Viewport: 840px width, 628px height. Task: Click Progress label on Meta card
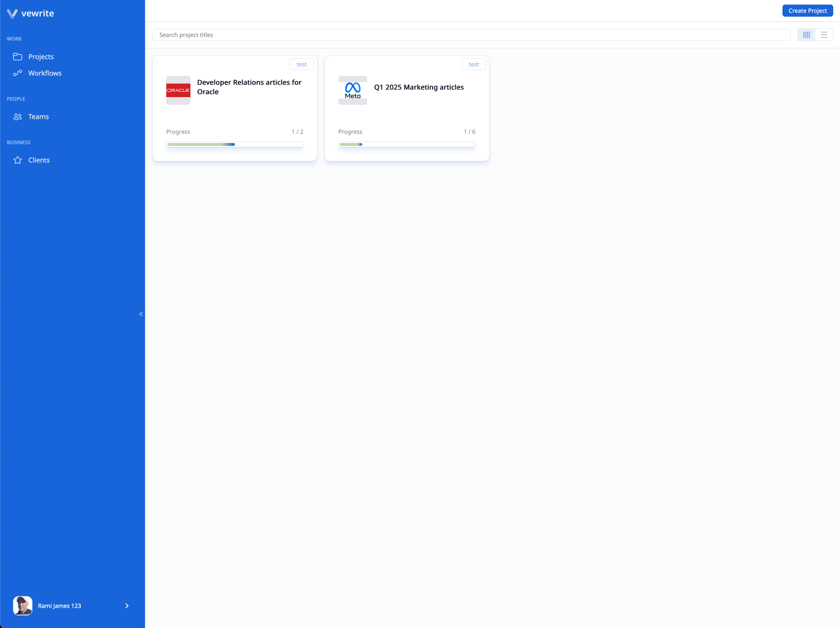coord(350,132)
